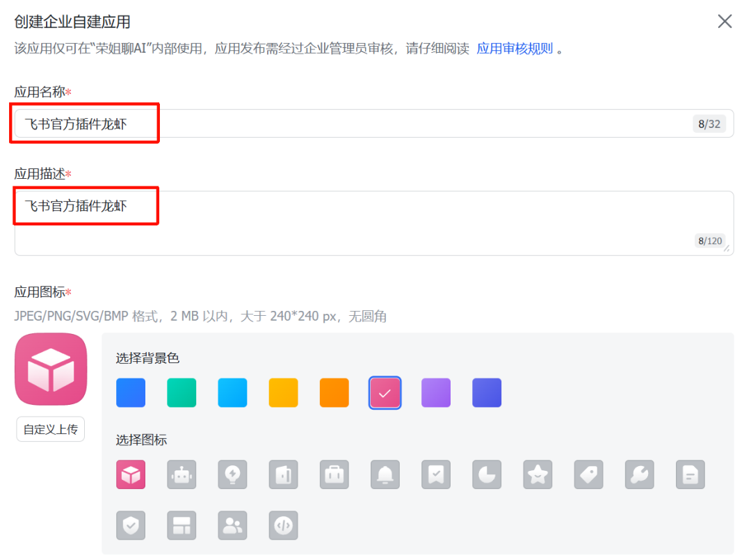This screenshot has height=560, width=751.
Task: Select the price tag app icon
Action: pos(589,474)
